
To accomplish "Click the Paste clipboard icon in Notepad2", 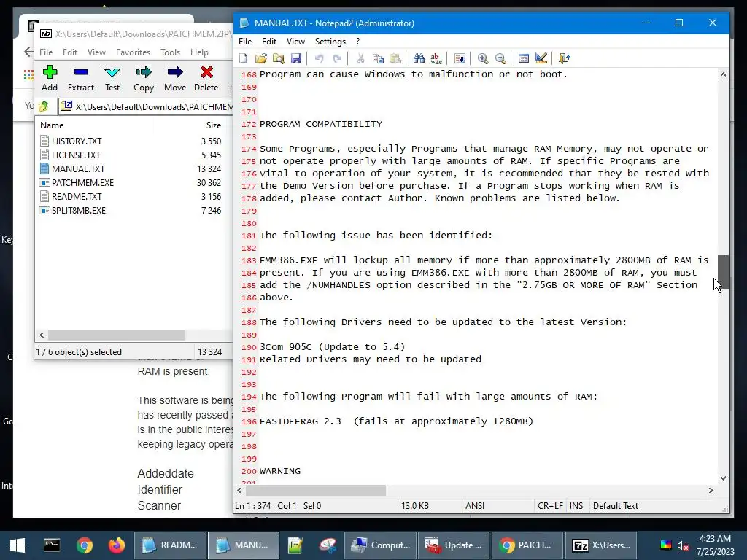I will pos(395,58).
